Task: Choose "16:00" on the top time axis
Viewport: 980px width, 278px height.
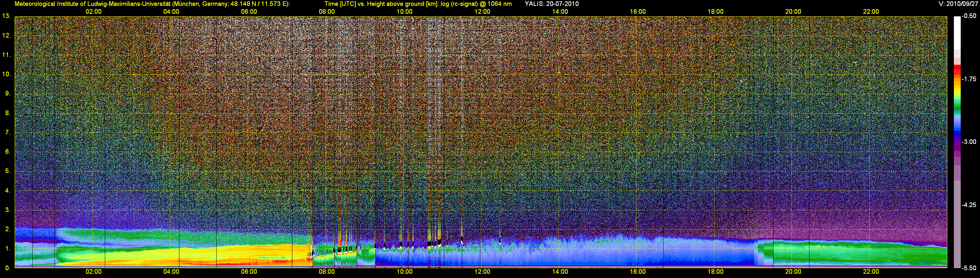Action: click(x=638, y=12)
